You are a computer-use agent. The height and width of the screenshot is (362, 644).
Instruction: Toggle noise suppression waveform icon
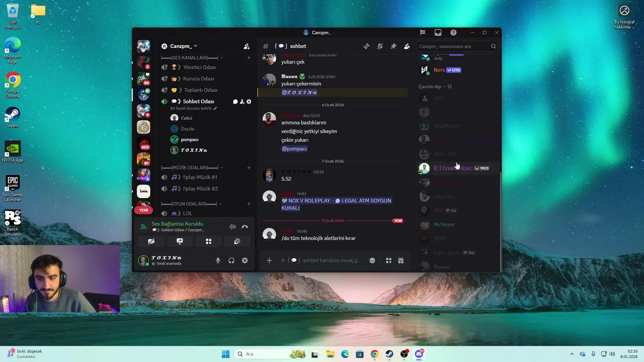(x=232, y=227)
